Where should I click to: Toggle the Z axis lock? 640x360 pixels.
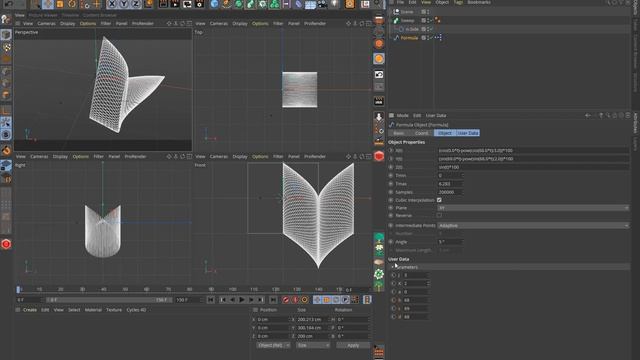136,4
